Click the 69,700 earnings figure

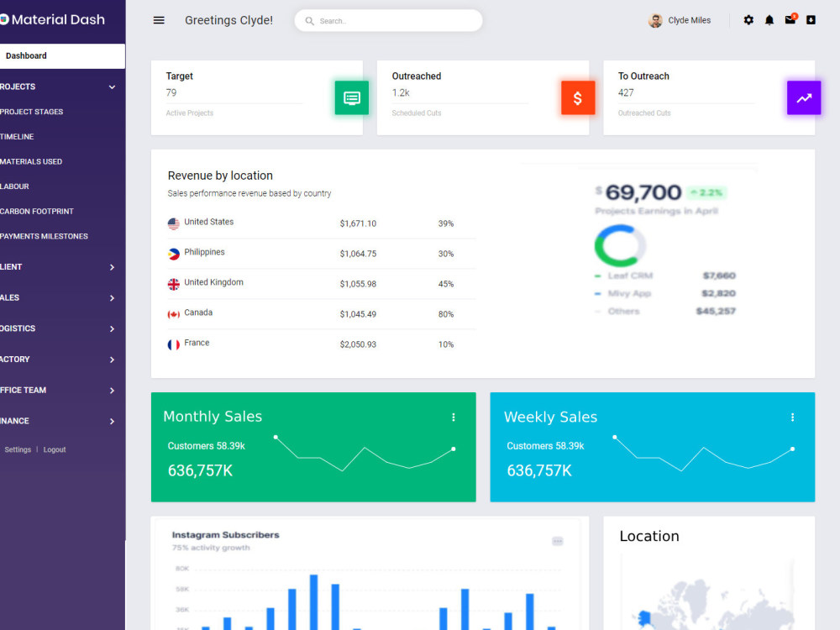coord(643,192)
